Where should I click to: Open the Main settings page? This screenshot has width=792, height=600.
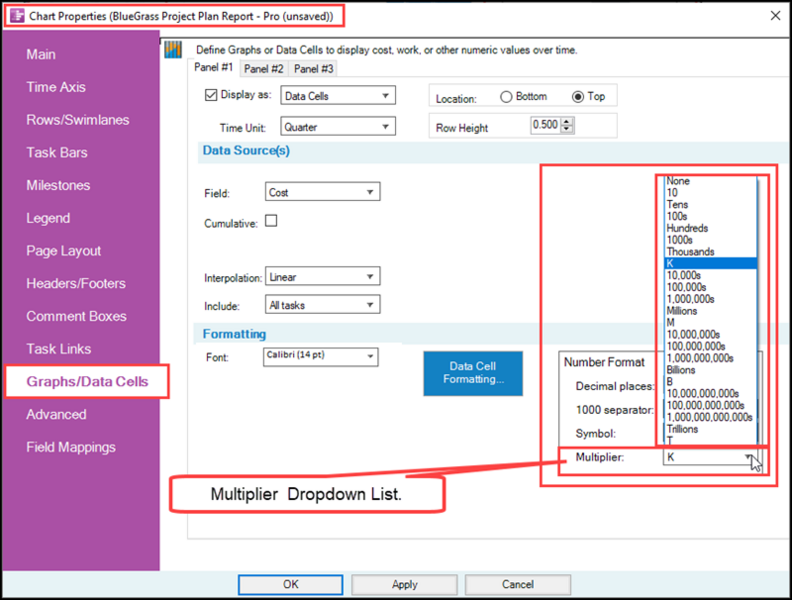41,55
